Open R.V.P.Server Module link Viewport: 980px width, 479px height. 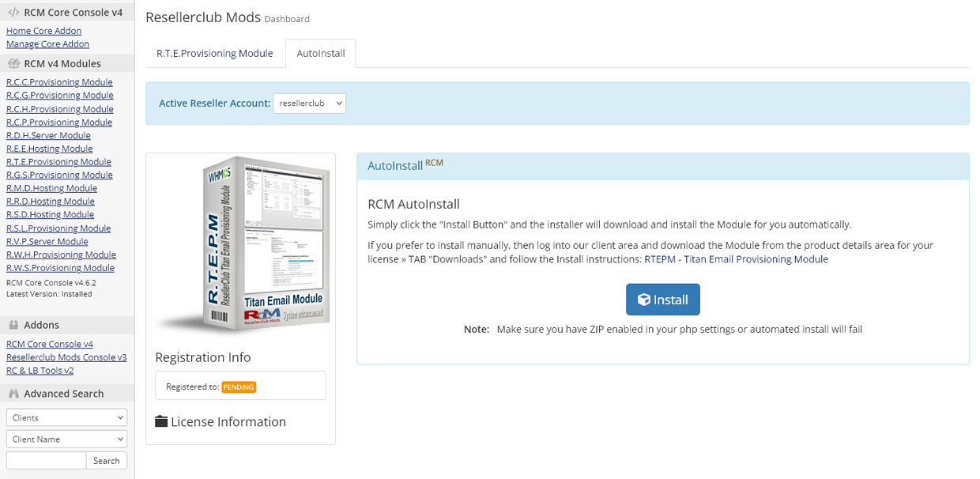(x=47, y=241)
